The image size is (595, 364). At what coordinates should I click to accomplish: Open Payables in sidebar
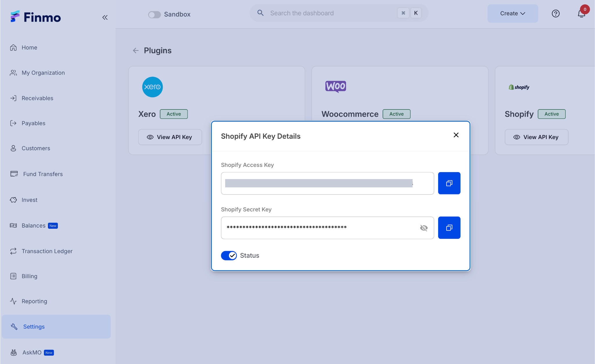coord(56,123)
